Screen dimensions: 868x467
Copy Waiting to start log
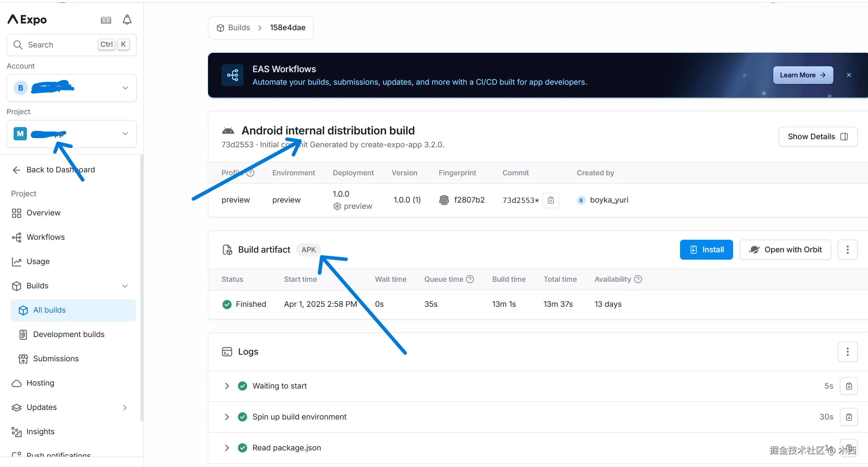point(848,386)
